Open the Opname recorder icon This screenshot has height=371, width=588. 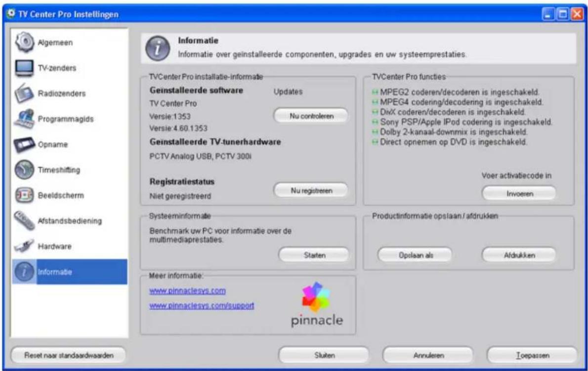(24, 144)
